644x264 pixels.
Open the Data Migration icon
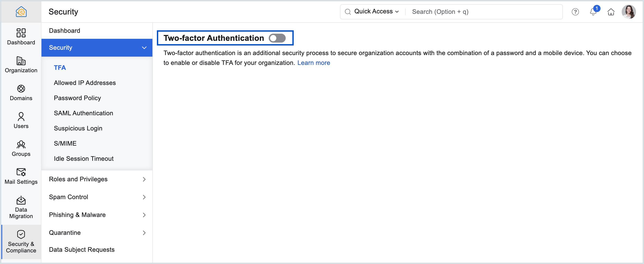pos(21,207)
